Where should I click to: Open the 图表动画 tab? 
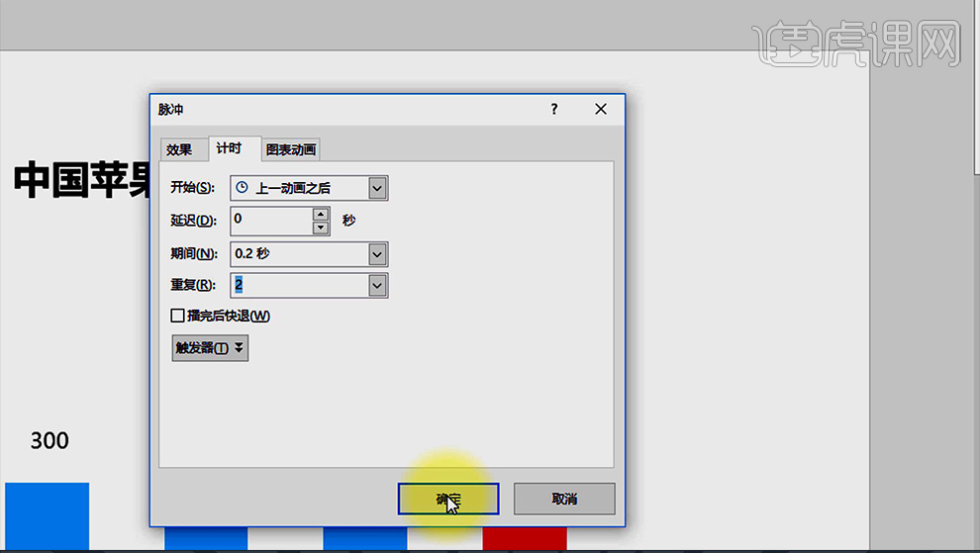[291, 149]
